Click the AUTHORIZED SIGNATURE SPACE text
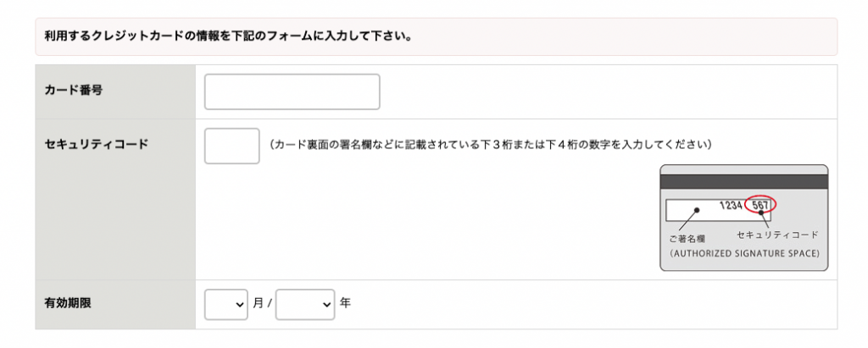Viewport: 868px width, 348px height. 743,253
